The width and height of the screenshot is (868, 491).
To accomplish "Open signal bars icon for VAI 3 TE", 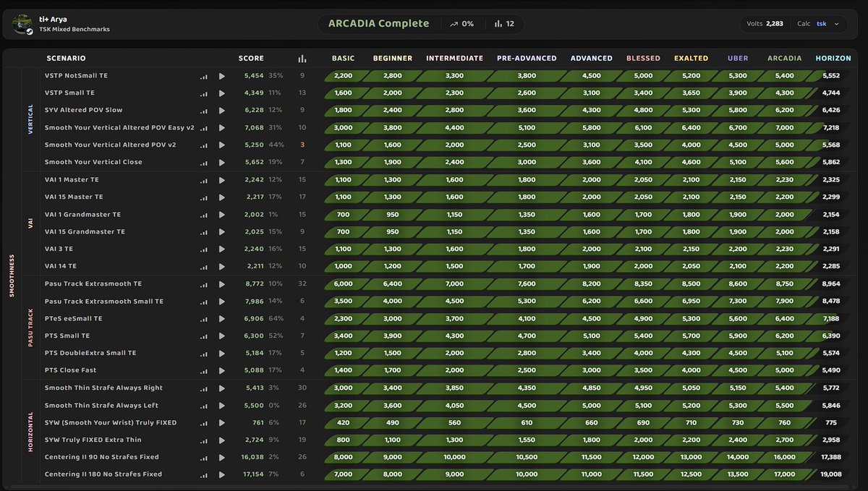I will click(x=204, y=249).
